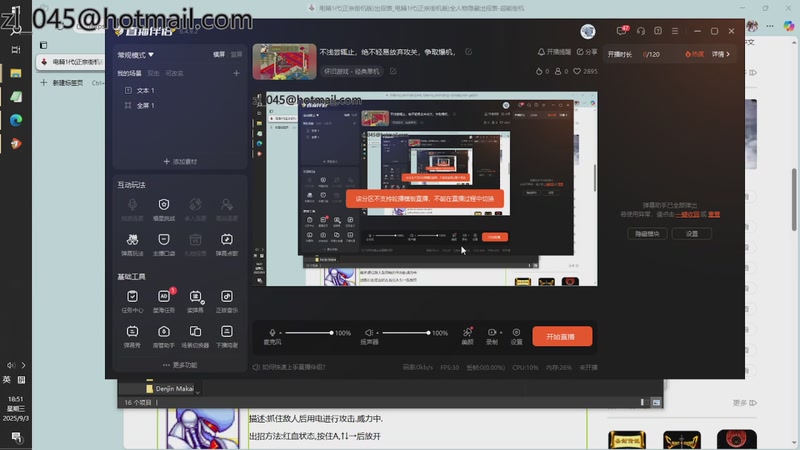Click the 开始直播 start streaming button
Viewport: 800px width, 450px height.
562,336
